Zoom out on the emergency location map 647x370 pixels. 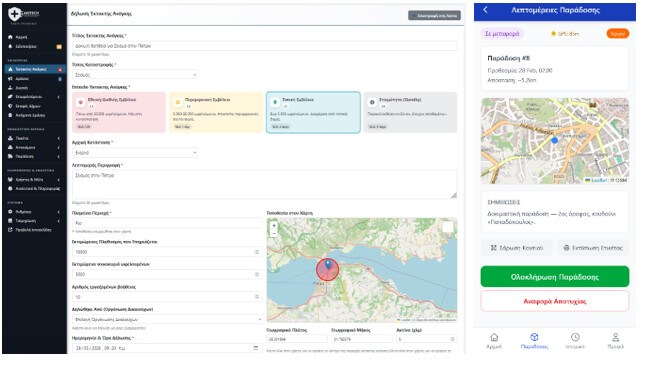274,233
